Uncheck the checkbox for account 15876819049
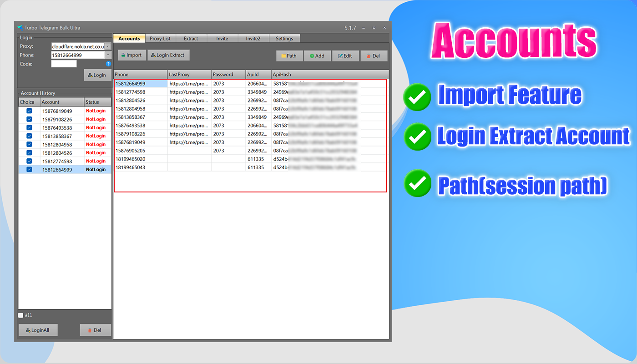This screenshot has height=364, width=637. 28,111
